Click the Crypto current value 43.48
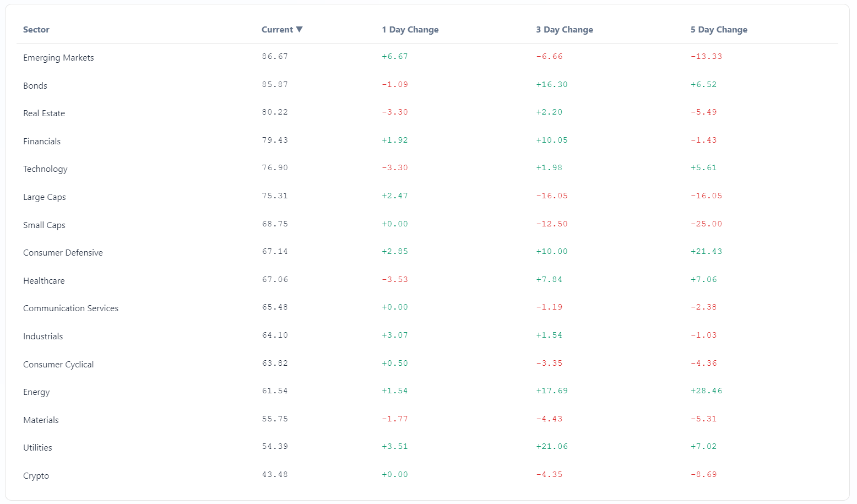 click(x=275, y=474)
